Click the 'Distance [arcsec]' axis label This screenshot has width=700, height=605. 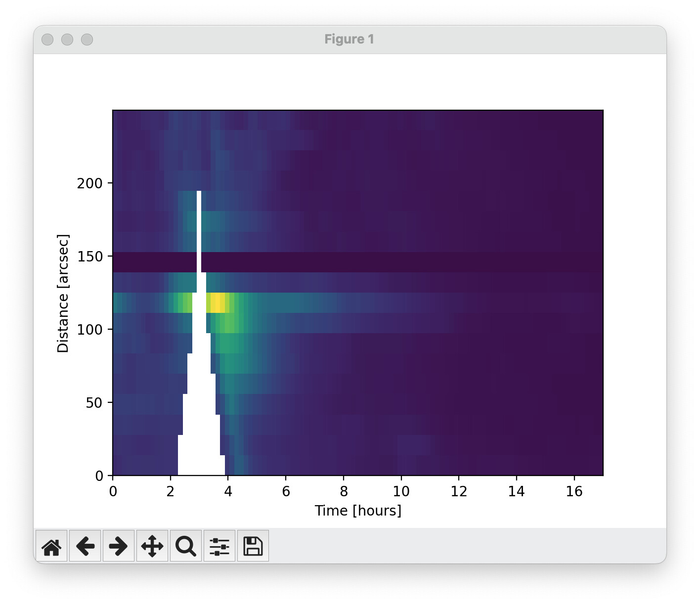click(x=63, y=293)
